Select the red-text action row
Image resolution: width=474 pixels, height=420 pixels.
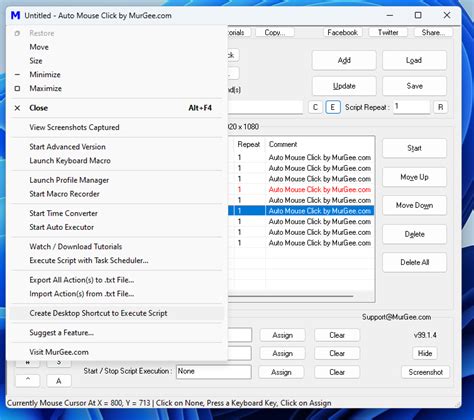[x=301, y=189]
